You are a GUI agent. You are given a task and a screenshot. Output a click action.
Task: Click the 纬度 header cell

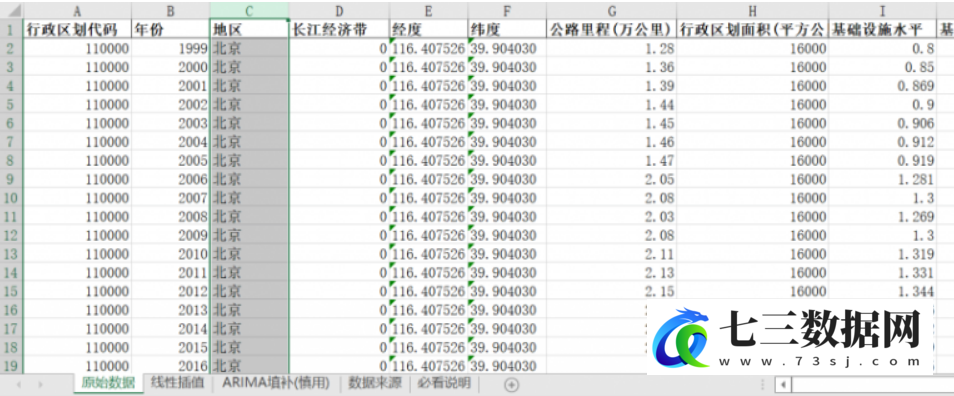click(x=507, y=29)
